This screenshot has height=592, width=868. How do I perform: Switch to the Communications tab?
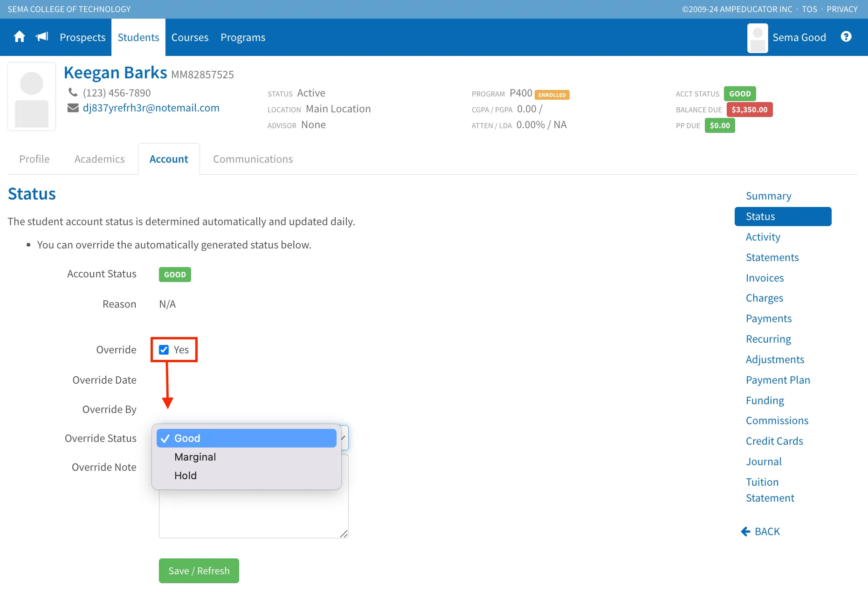pos(253,159)
